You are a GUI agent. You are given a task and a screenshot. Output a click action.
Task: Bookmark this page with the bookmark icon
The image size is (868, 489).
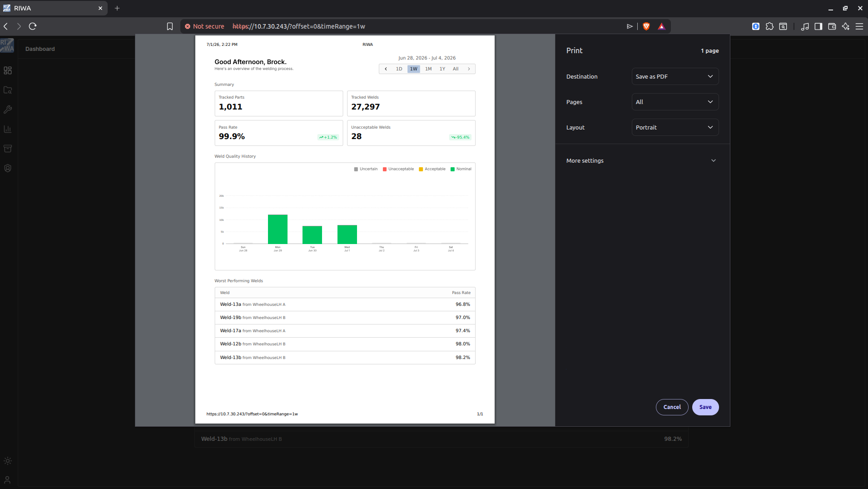170,26
